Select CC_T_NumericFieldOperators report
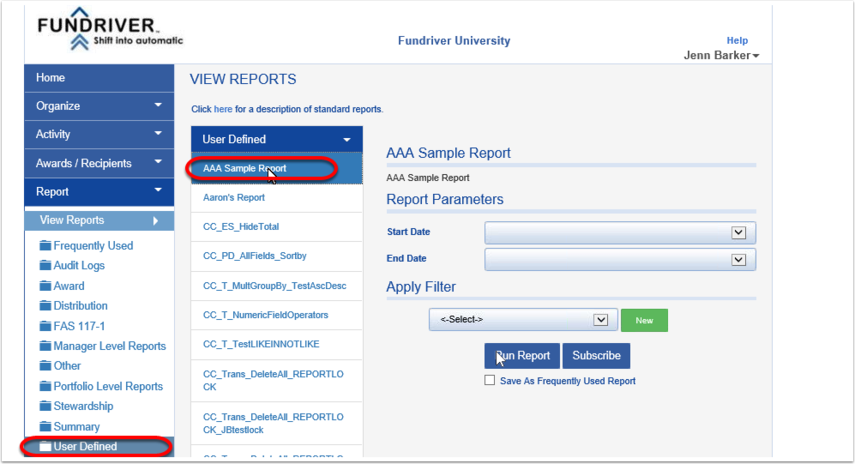Viewport: 855px width, 464px height. point(277,315)
